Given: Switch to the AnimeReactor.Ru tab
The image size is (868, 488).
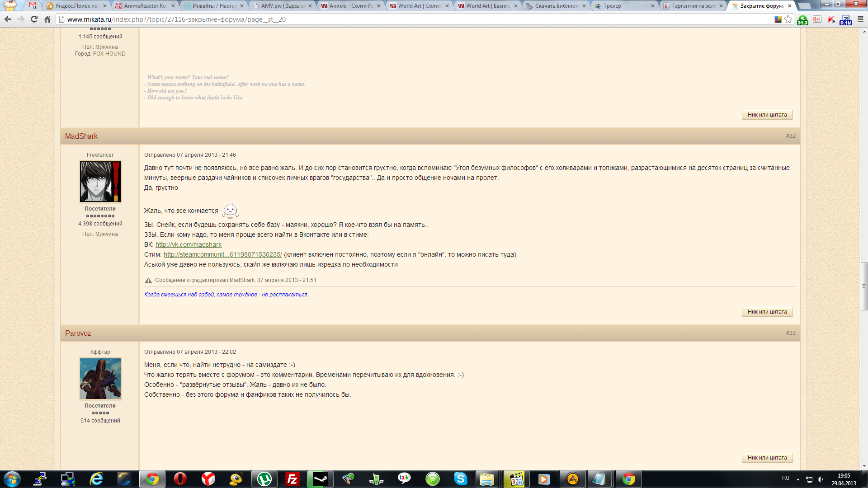Looking at the screenshot, I should coord(144,6).
